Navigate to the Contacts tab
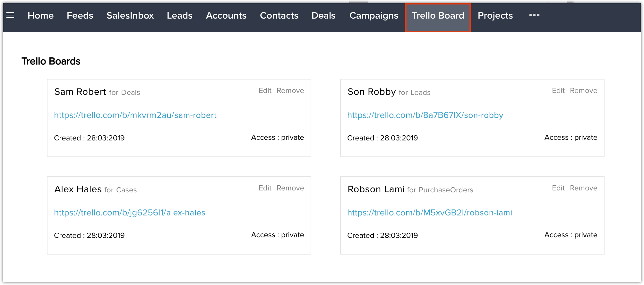Screen dimensions: 644x285 (x=279, y=16)
